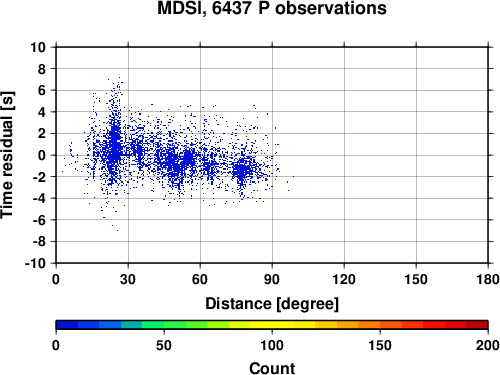Select the distance-axis tick label "150"
This screenshot has height=375, width=500.
click(x=416, y=279)
